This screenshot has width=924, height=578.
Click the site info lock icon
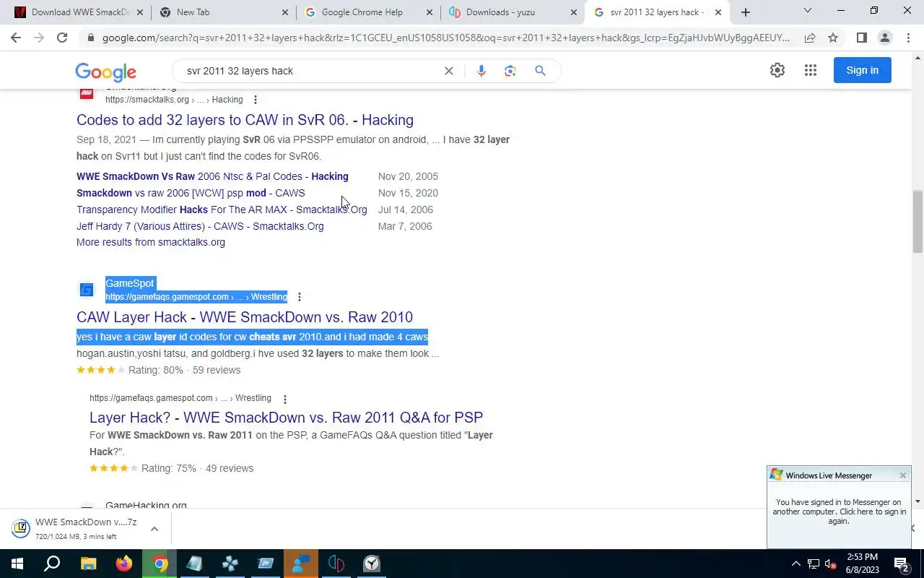90,38
